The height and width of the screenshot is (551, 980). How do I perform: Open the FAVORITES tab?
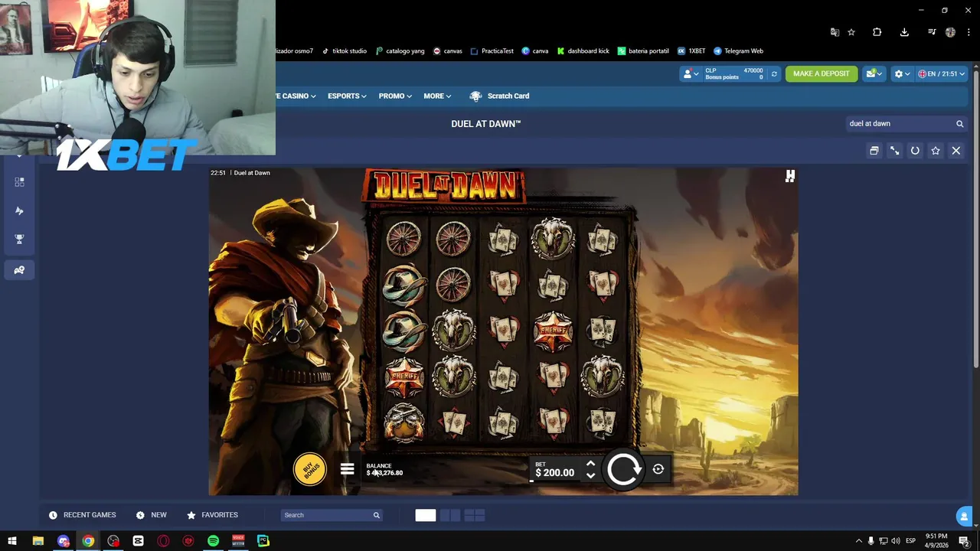(x=213, y=515)
